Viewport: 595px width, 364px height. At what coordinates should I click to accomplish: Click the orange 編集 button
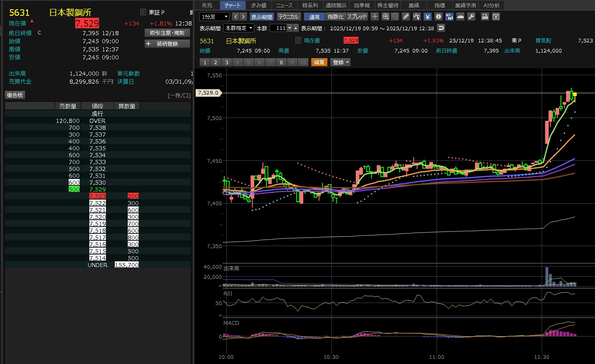point(319,62)
